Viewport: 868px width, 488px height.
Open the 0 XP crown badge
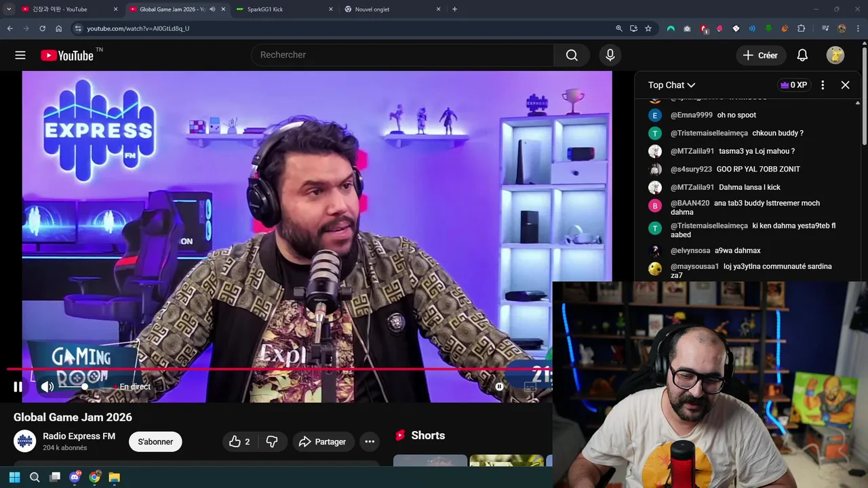click(793, 85)
